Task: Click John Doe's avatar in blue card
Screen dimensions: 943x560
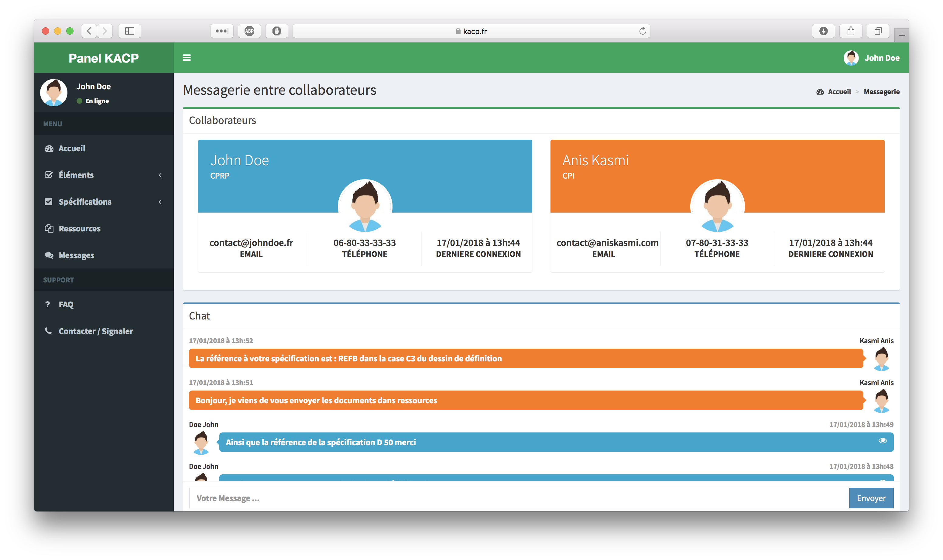Action: [x=365, y=206]
